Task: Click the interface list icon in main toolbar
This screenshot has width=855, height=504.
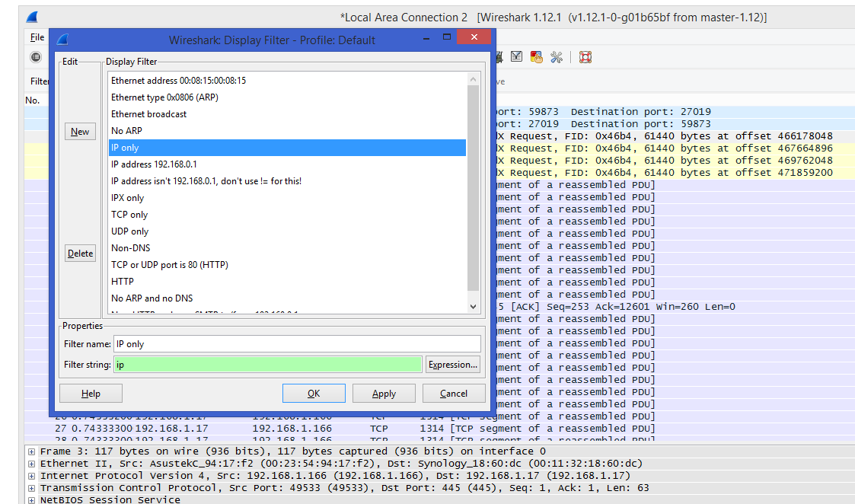Action: [36, 57]
